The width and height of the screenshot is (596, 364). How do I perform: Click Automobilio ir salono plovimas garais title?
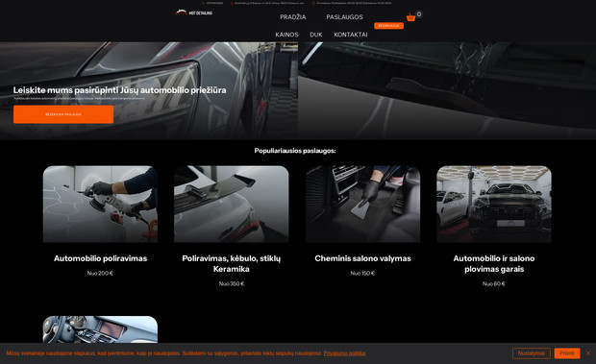tap(494, 264)
